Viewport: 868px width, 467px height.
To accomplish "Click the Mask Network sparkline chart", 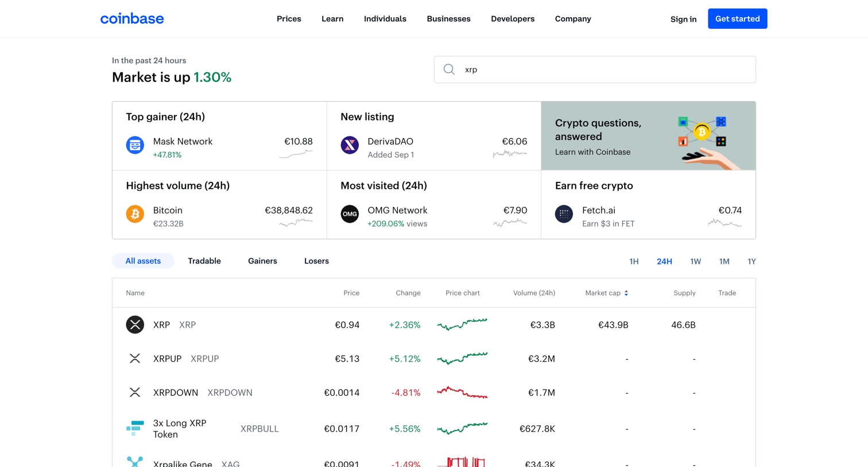I will click(296, 154).
